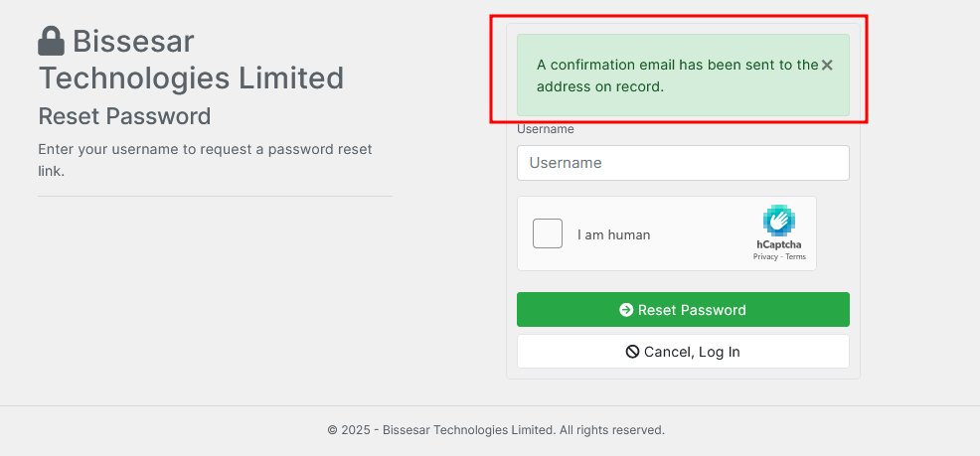Click the green confirmation message text

coord(678,76)
